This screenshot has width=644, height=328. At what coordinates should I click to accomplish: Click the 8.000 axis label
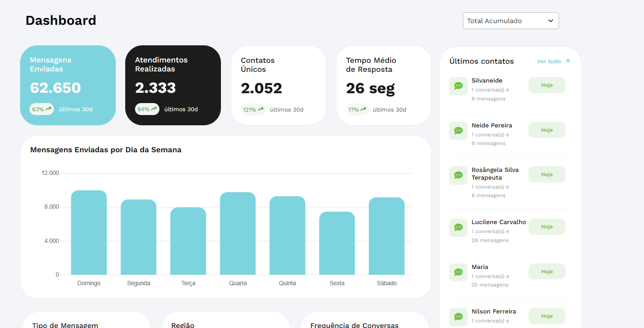52,207
